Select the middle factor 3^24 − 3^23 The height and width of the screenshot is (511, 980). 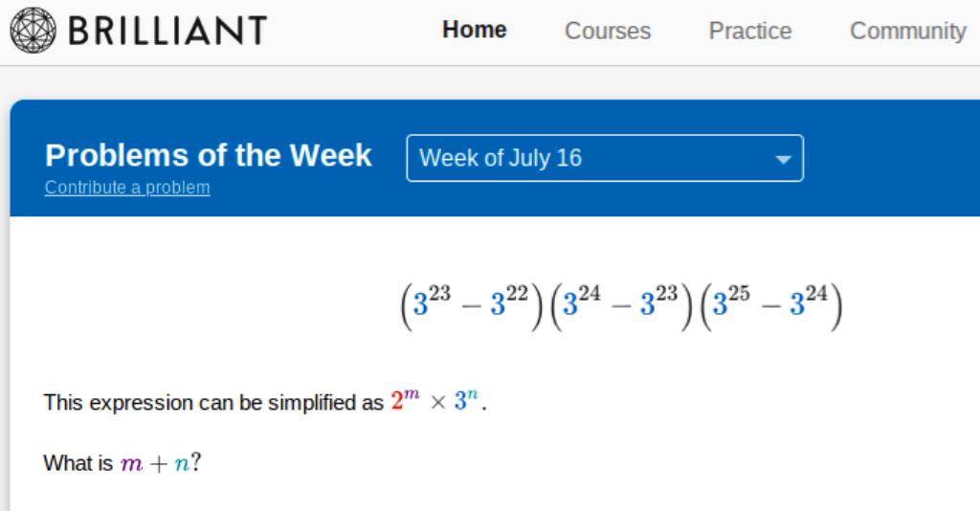[620, 305]
